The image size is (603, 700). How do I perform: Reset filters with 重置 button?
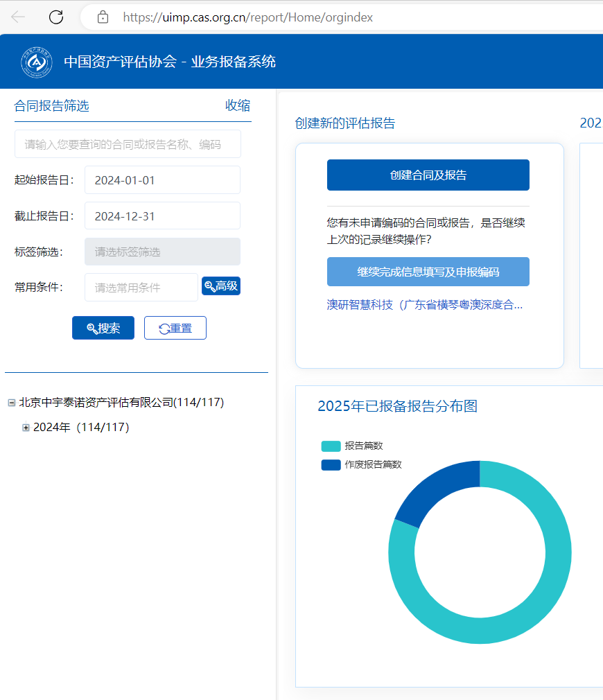click(x=175, y=328)
